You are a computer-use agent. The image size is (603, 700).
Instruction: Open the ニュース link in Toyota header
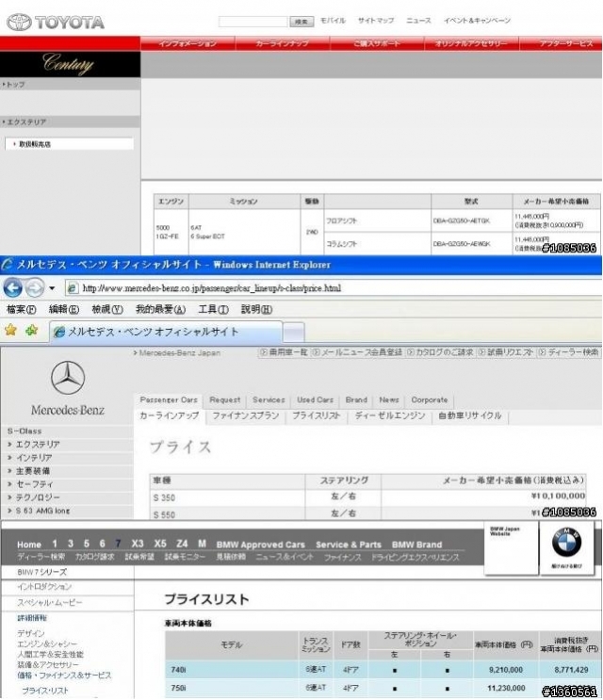tap(418, 21)
